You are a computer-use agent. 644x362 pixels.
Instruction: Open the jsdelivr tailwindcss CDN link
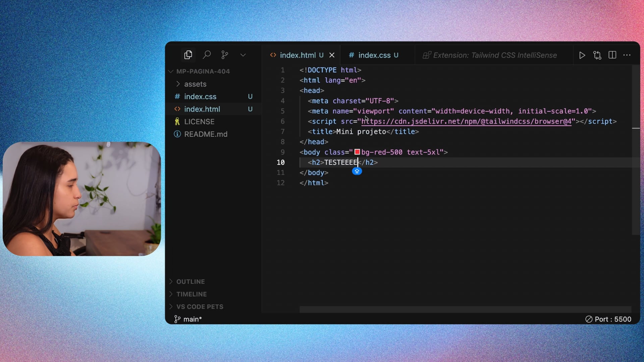point(466,122)
